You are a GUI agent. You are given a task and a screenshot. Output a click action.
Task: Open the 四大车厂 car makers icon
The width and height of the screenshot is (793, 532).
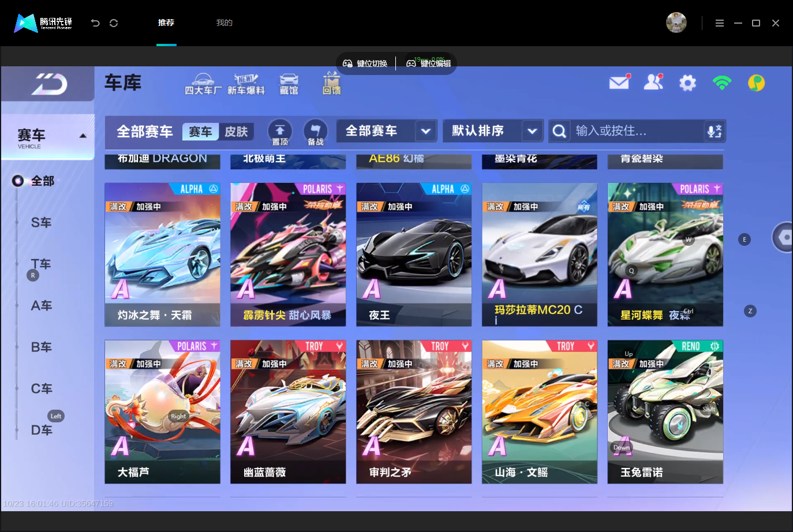pos(203,84)
